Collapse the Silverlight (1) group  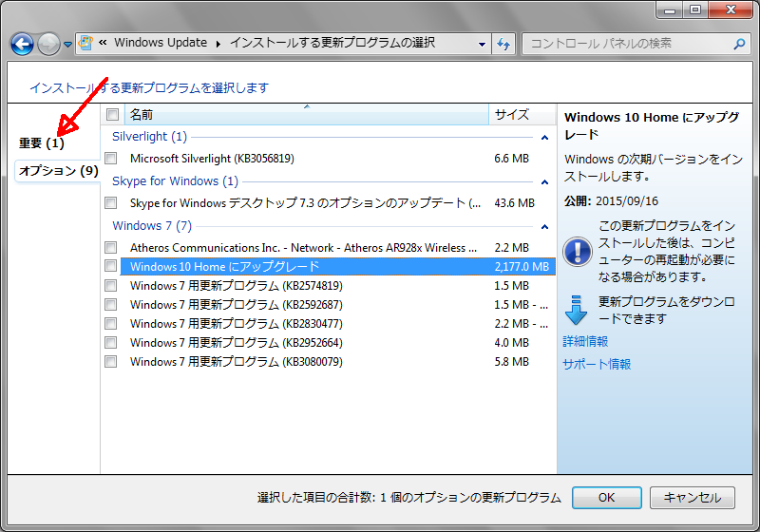544,138
